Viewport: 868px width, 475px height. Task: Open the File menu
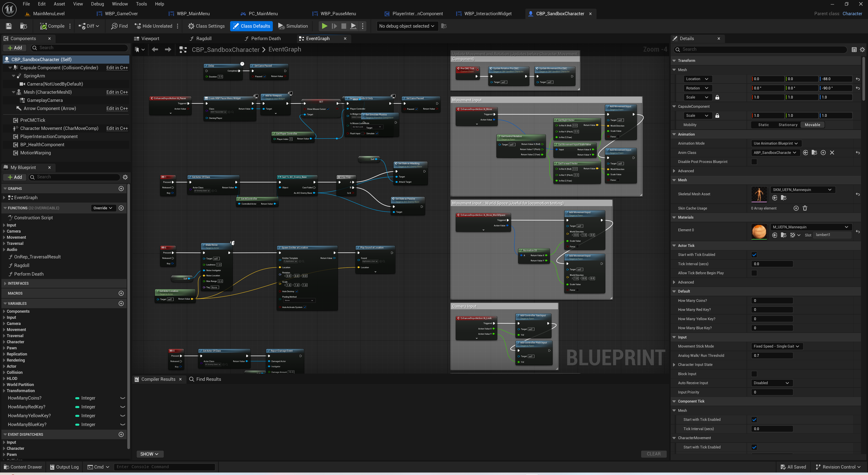point(26,4)
